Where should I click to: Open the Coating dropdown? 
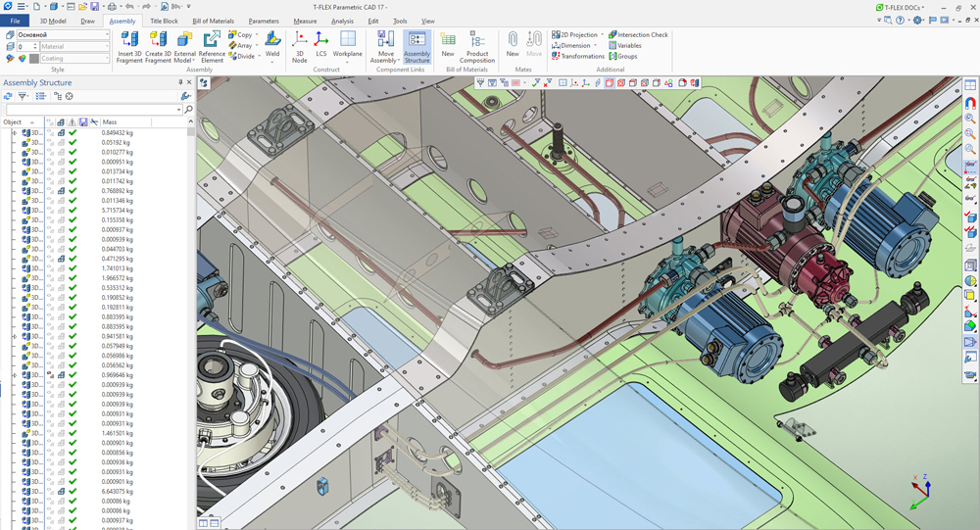75,58
